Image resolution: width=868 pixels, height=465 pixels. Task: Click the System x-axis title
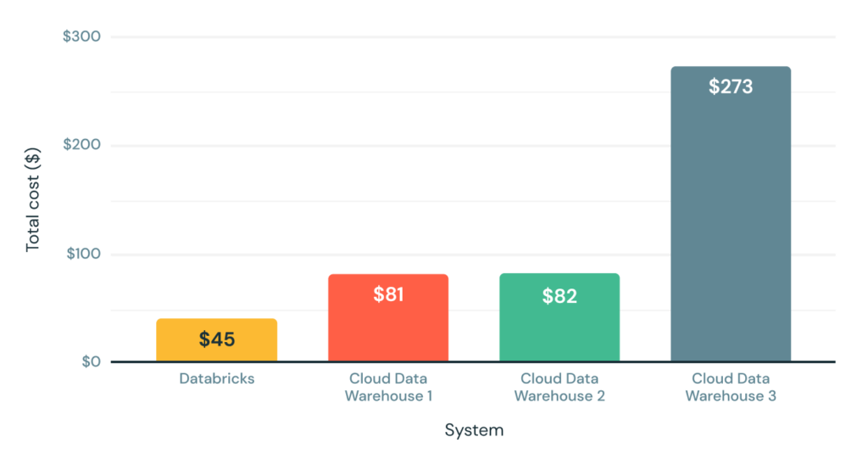click(x=474, y=430)
